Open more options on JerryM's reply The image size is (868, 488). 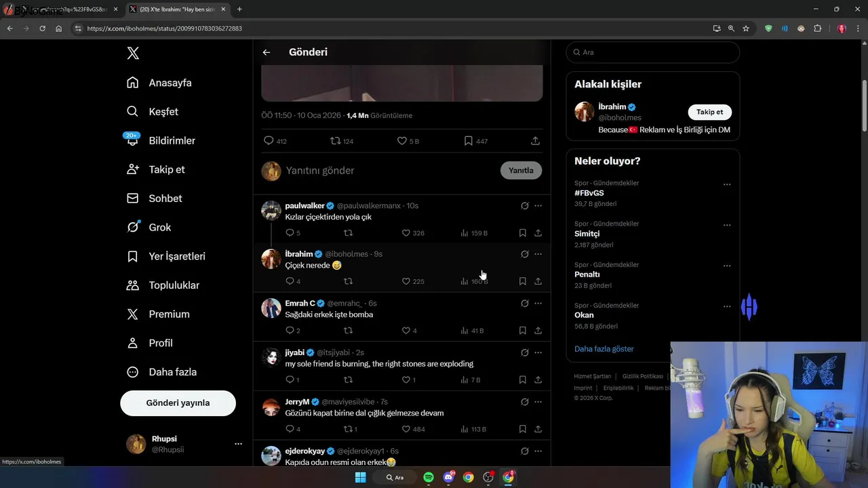click(538, 402)
